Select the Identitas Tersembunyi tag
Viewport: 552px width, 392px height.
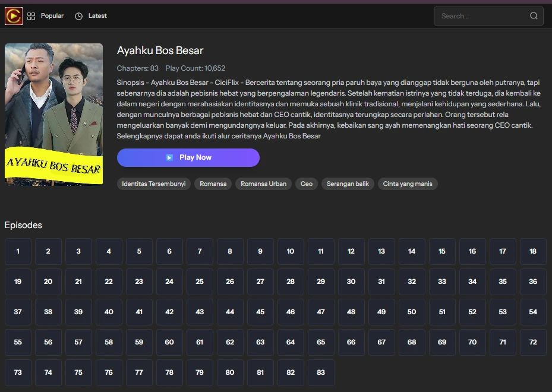click(x=154, y=184)
